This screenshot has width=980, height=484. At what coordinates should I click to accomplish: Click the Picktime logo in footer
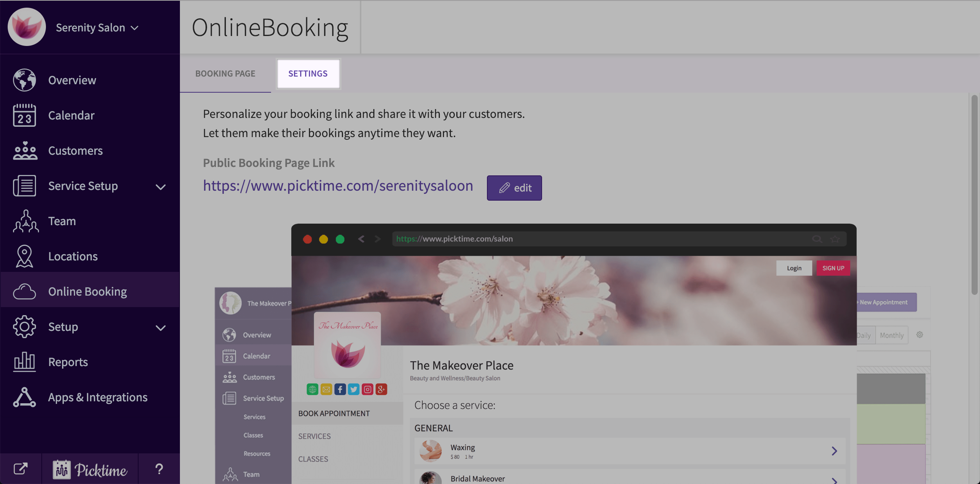point(90,469)
